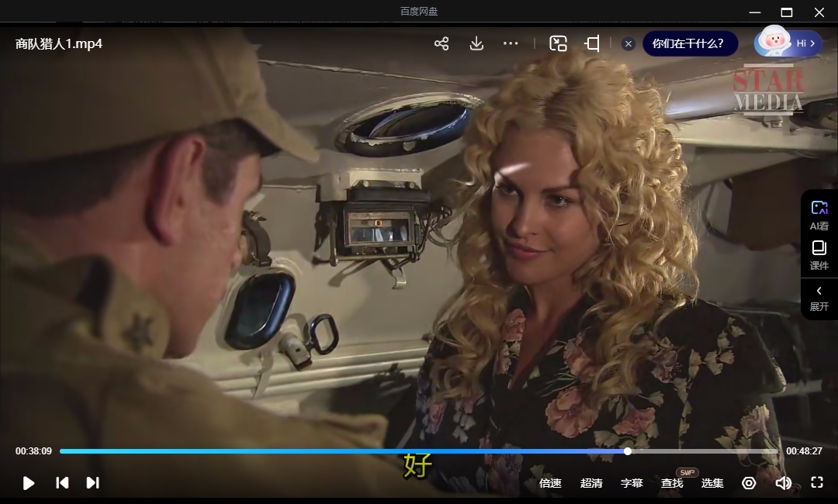Expand the side panel with 展开

click(819, 298)
